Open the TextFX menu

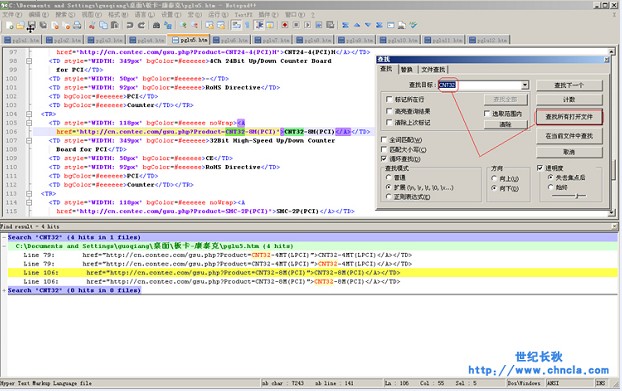click(x=243, y=15)
